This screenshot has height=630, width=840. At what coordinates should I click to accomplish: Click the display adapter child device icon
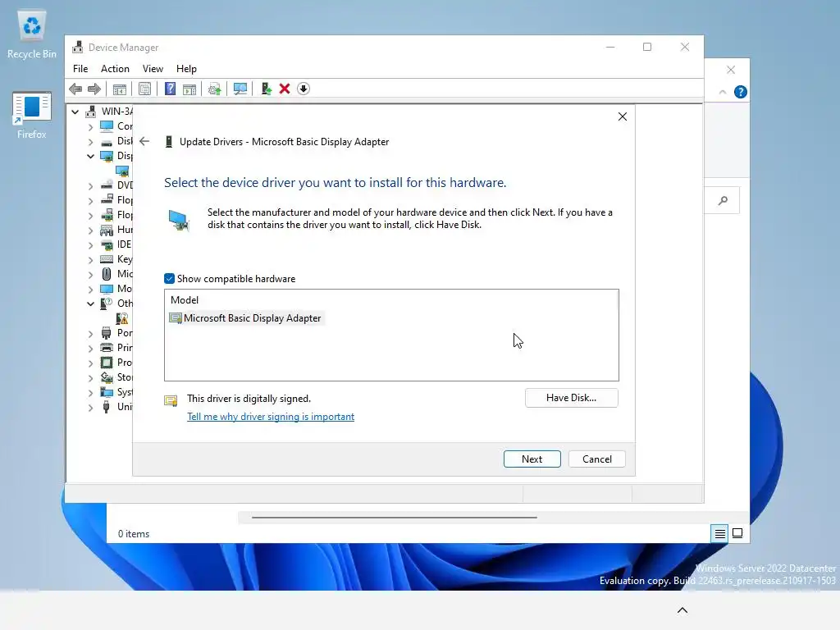click(122, 171)
